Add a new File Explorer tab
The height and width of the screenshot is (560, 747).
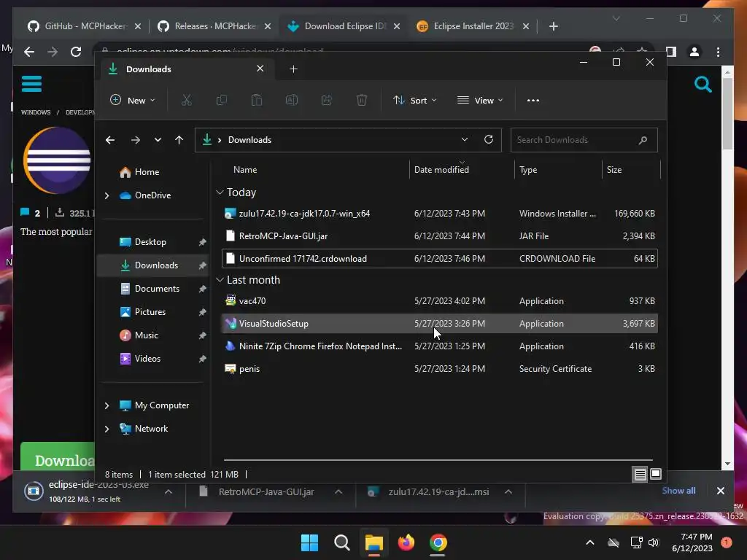293,69
